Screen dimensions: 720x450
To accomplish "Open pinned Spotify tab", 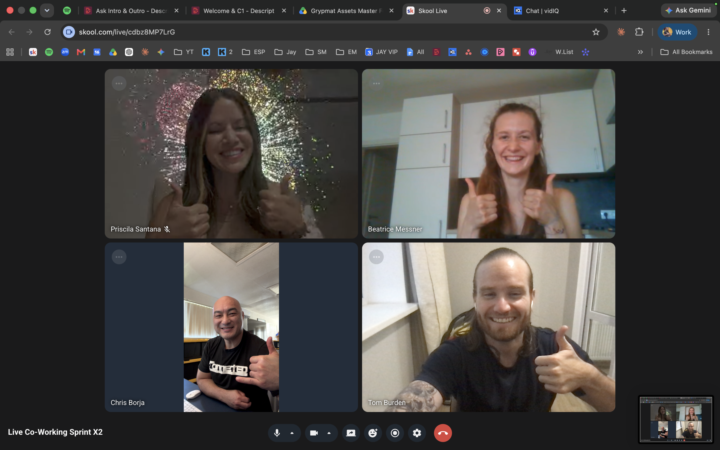I will [67, 11].
